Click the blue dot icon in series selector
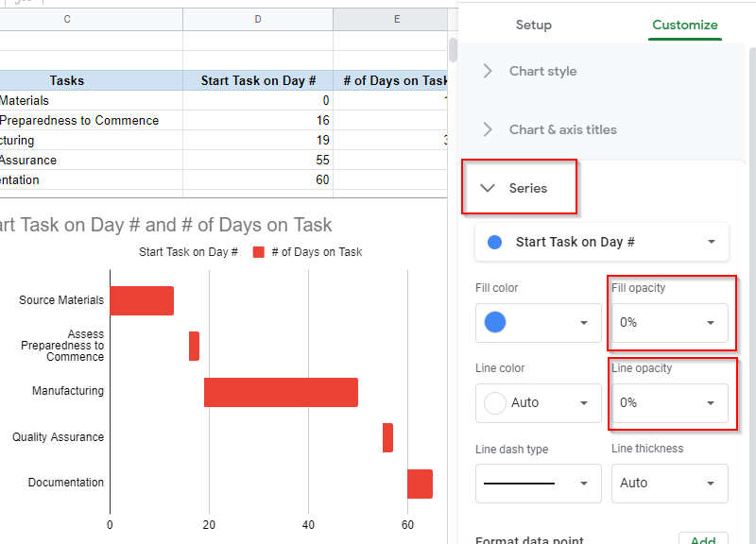The height and width of the screenshot is (544, 756). (494, 242)
